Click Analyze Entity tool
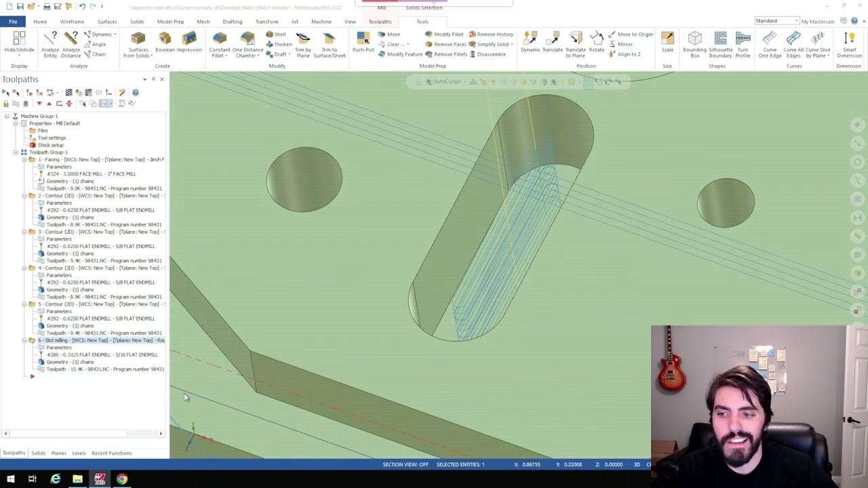 50,44
